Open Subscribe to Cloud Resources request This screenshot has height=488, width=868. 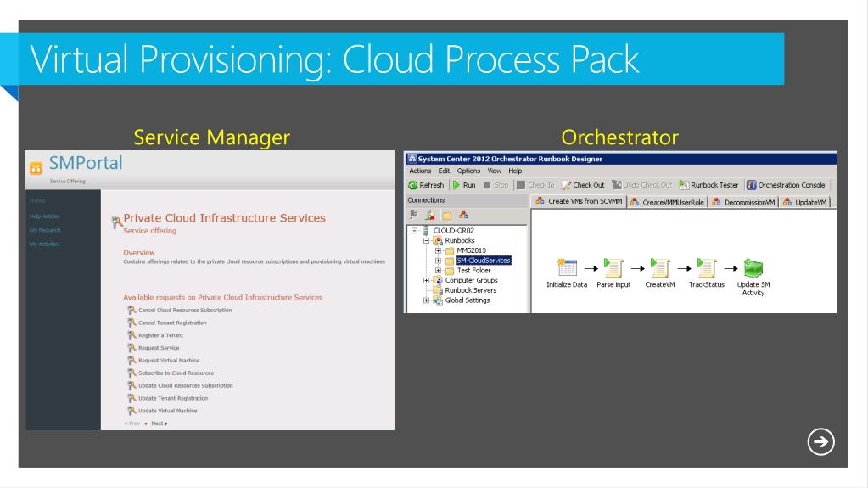point(176,373)
